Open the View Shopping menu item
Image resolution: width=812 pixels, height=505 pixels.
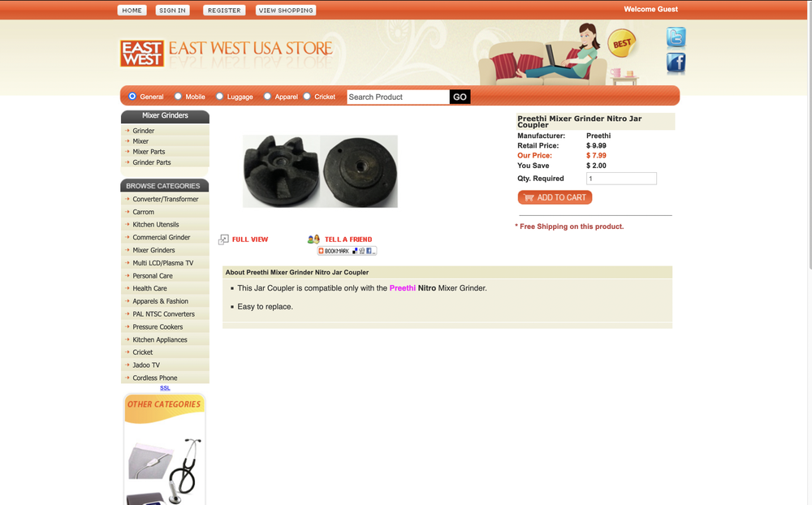286,10
